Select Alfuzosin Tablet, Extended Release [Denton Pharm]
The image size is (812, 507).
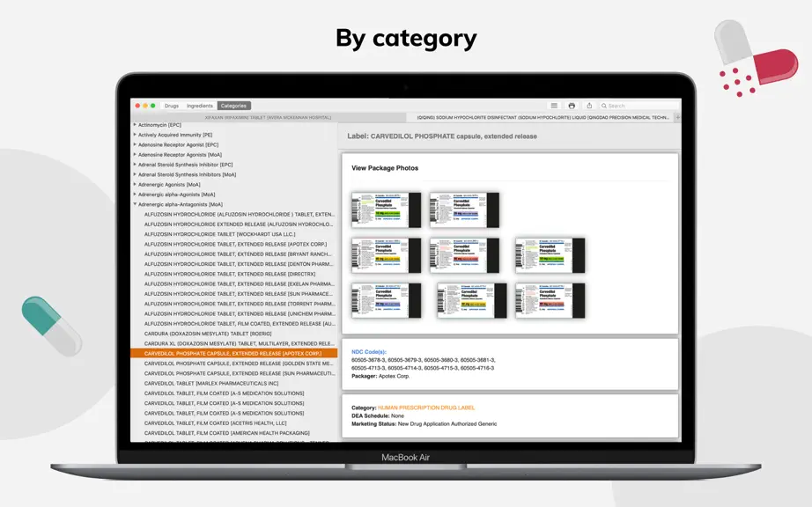(234, 264)
